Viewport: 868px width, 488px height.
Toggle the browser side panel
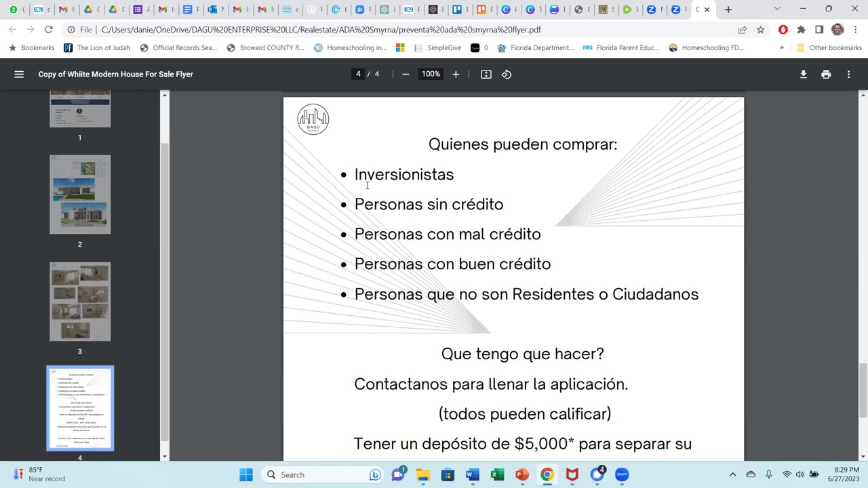pyautogui.click(x=819, y=30)
